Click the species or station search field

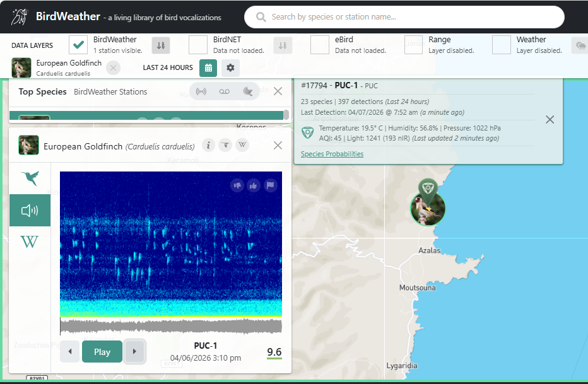tap(404, 17)
